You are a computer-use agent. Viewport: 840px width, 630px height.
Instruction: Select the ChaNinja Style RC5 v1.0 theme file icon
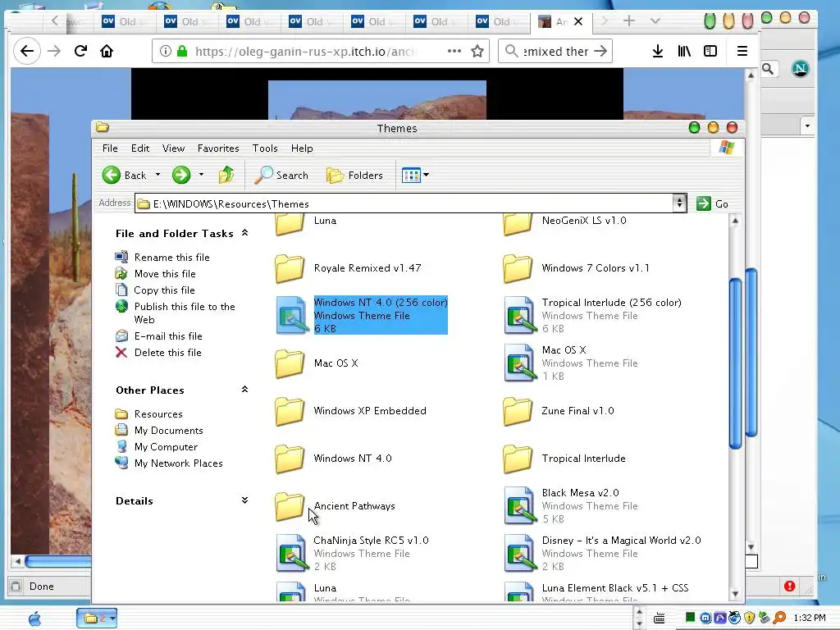click(x=291, y=554)
